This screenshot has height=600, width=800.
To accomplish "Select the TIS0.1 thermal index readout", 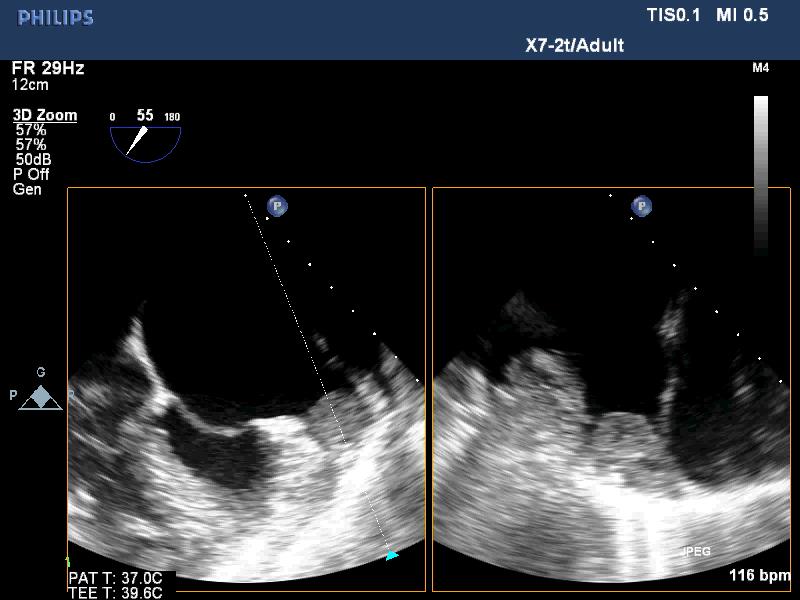I will pos(675,15).
